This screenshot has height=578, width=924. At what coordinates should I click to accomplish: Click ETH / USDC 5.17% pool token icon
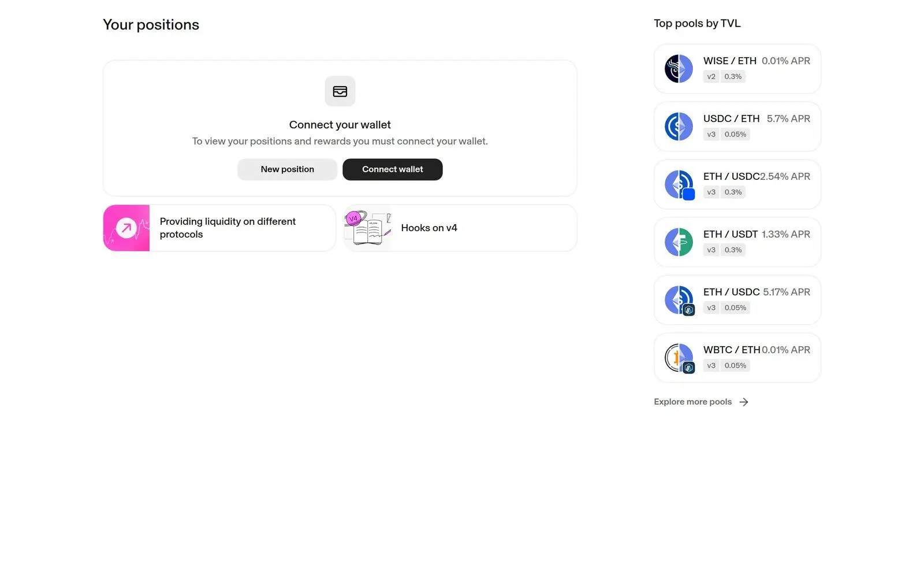tap(680, 301)
